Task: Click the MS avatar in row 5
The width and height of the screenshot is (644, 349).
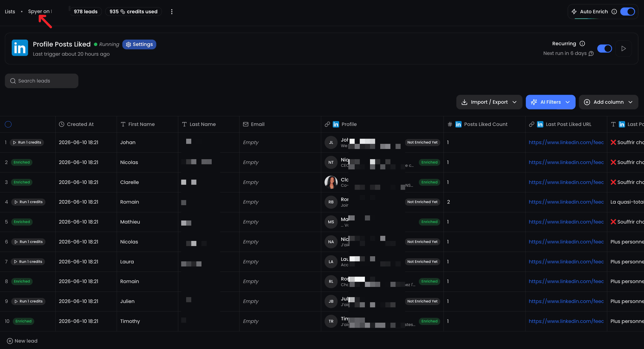Action: pos(331,222)
